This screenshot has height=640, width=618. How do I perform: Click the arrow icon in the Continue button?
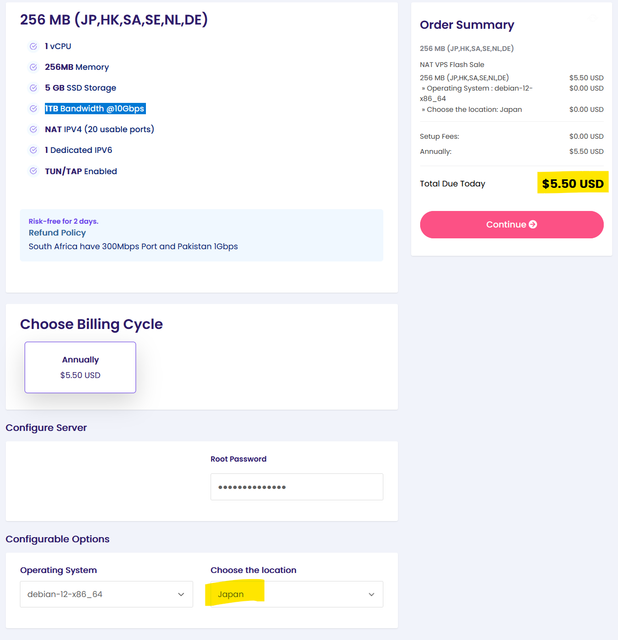[533, 224]
